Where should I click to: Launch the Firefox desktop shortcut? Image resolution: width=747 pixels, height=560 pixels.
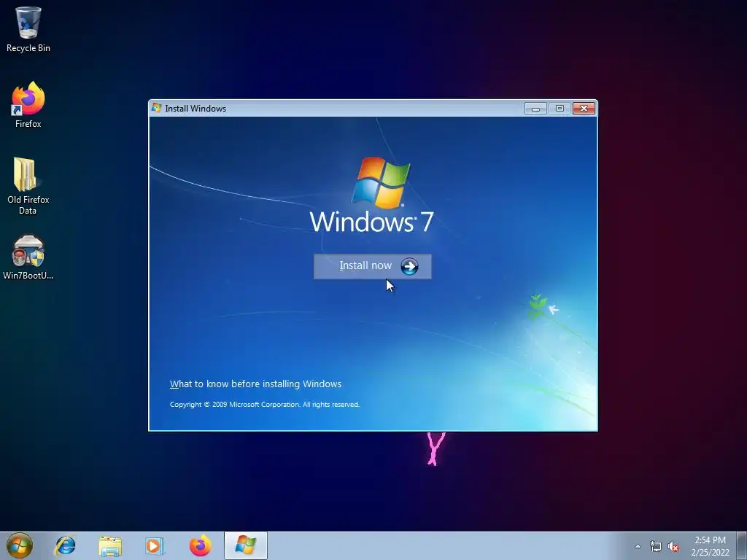[x=28, y=105]
